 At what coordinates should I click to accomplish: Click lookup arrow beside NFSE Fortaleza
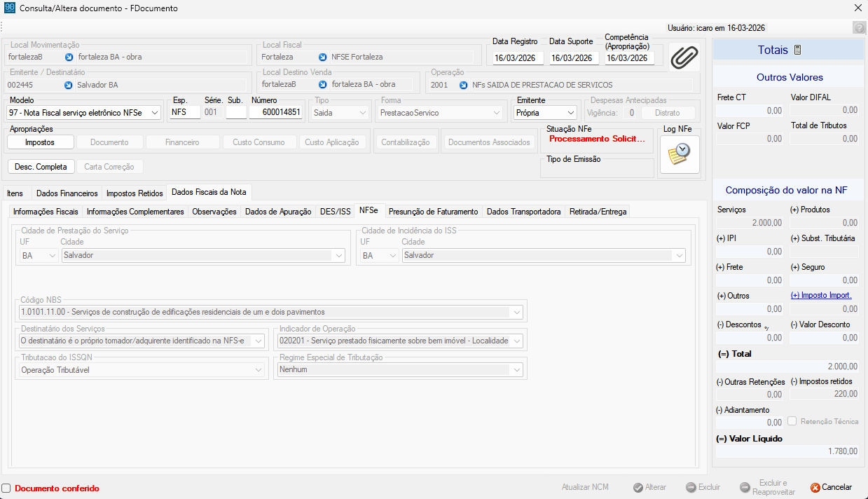(322, 57)
